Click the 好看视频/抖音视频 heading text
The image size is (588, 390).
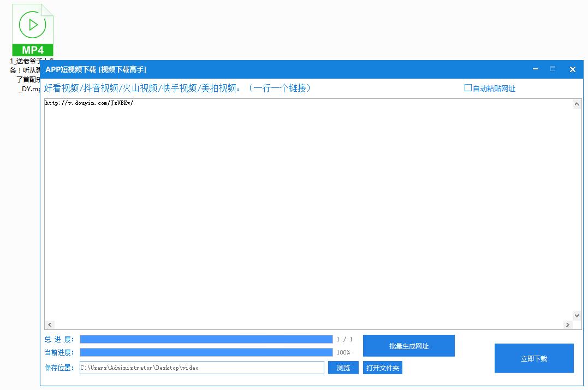pos(177,88)
